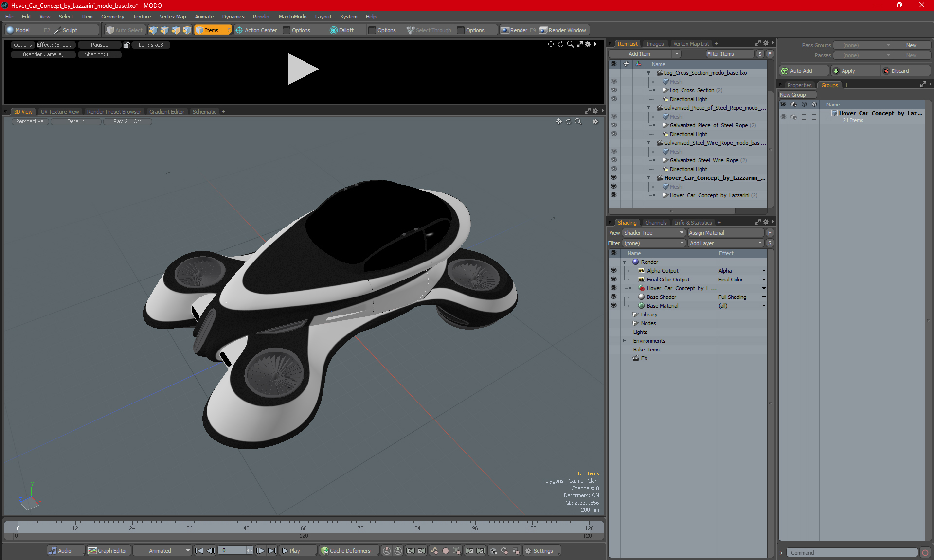
Task: Open the Texture menu
Action: [x=142, y=17]
